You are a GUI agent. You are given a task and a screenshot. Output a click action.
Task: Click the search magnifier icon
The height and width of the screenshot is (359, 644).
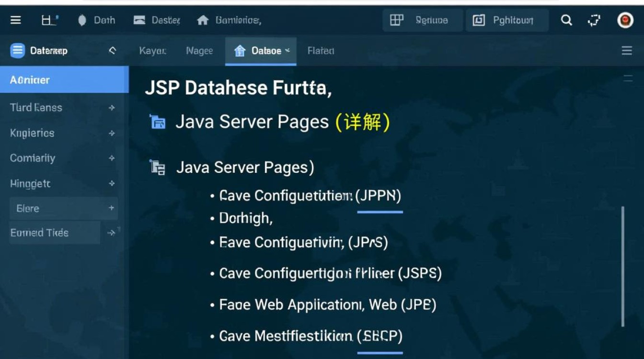click(x=566, y=20)
